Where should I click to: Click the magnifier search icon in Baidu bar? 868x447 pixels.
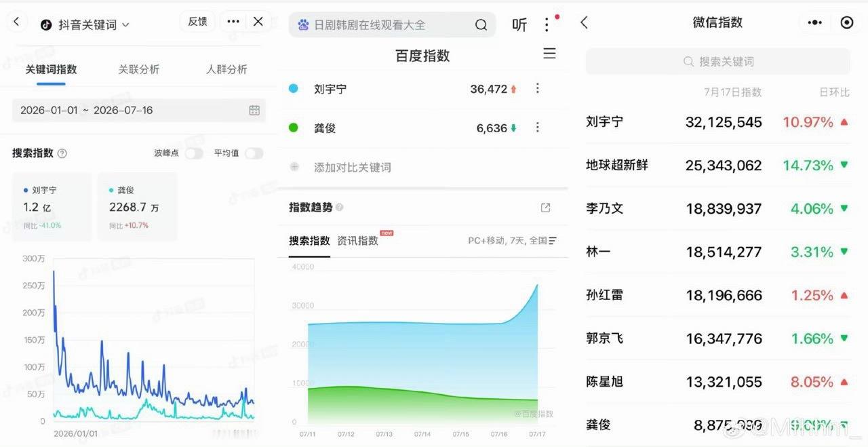pos(481,25)
